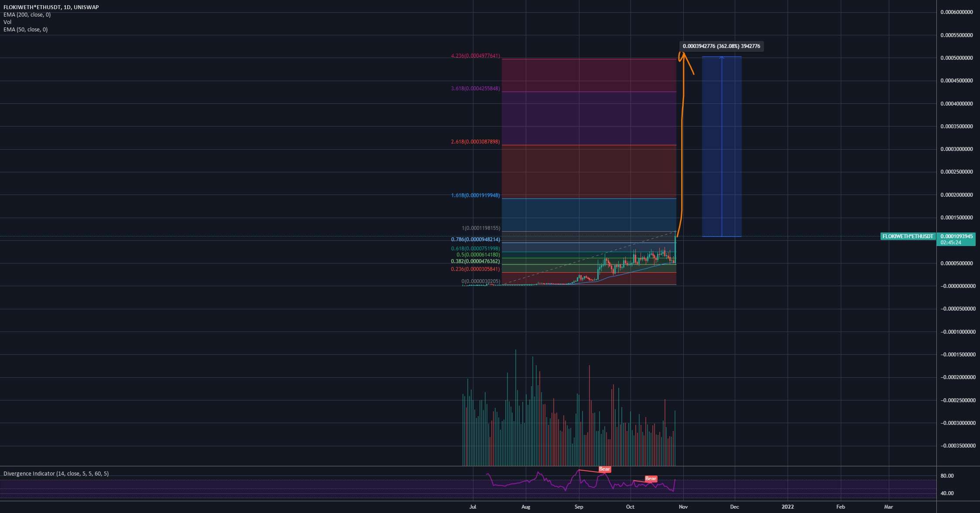The height and width of the screenshot is (513, 980).
Task: Click the 4.236(0.0004977641) Fibonacci level label
Action: coord(476,56)
